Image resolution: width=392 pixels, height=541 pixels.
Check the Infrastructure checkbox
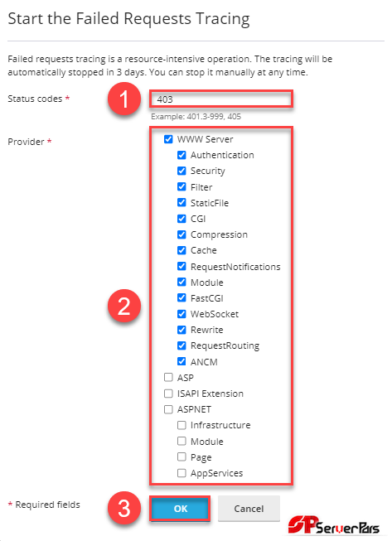pyautogui.click(x=181, y=425)
